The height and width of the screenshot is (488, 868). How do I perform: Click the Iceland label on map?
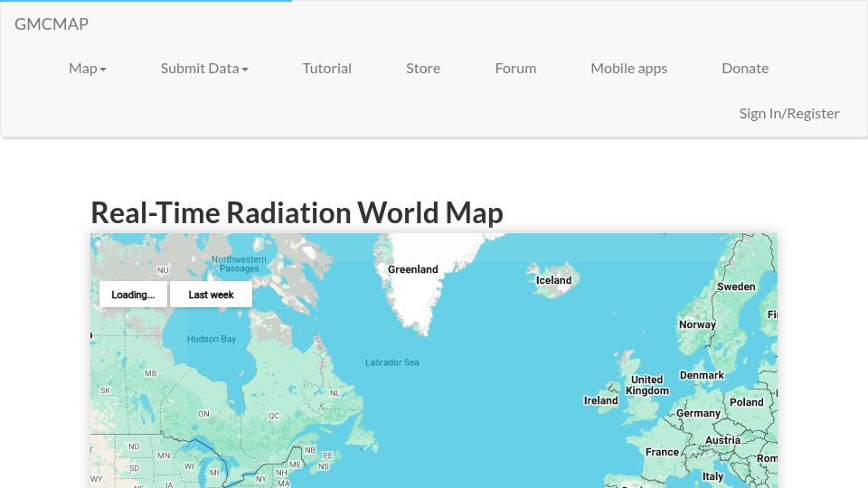tap(553, 280)
